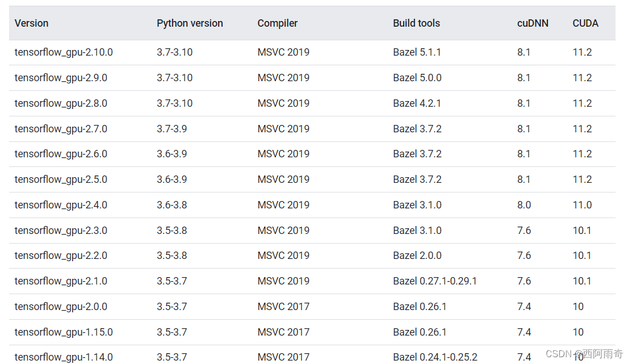Image resolution: width=632 pixels, height=364 pixels.
Task: Click Bazel 0.26.1 in the 1.15.0 row
Action: [420, 332]
